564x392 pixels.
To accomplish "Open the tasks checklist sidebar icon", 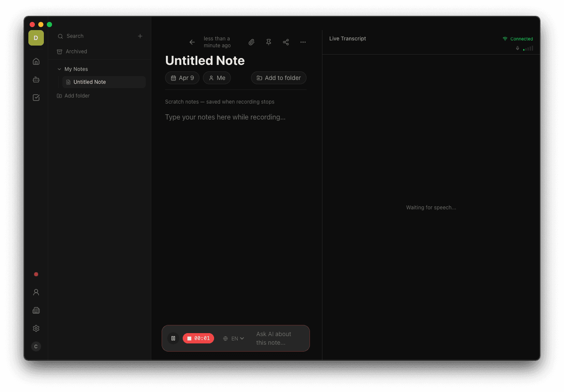I will (36, 98).
